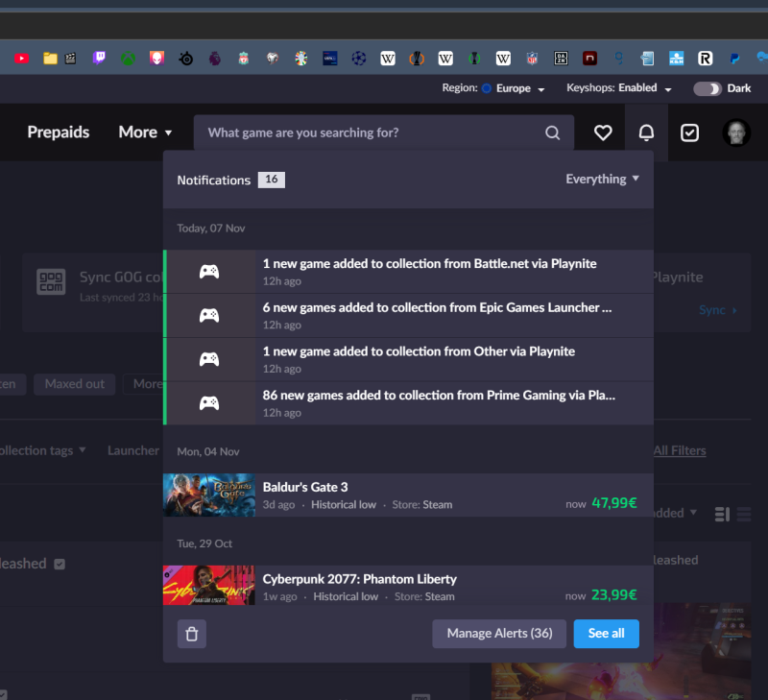Open the '86 new games added from Prime Gaming' notification

(x=409, y=403)
